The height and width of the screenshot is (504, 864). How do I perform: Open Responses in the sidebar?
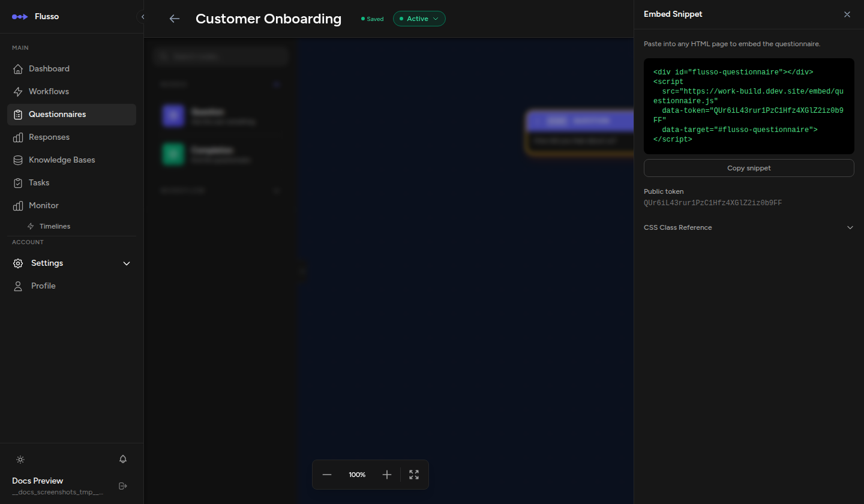(x=72, y=137)
